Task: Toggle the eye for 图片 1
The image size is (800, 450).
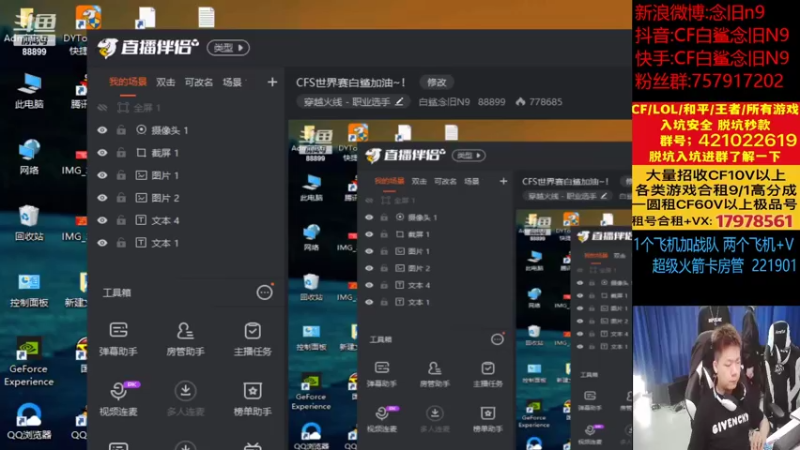Action: tap(103, 175)
